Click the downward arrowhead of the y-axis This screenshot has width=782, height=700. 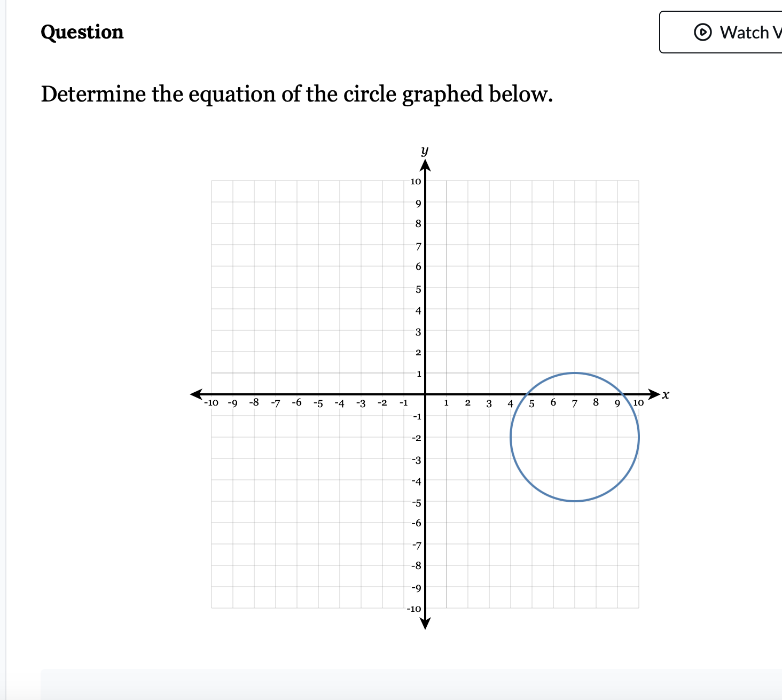(426, 623)
